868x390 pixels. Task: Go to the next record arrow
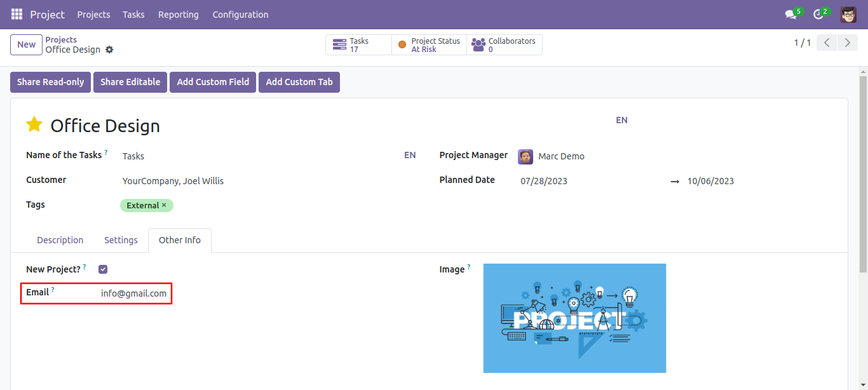(x=847, y=43)
